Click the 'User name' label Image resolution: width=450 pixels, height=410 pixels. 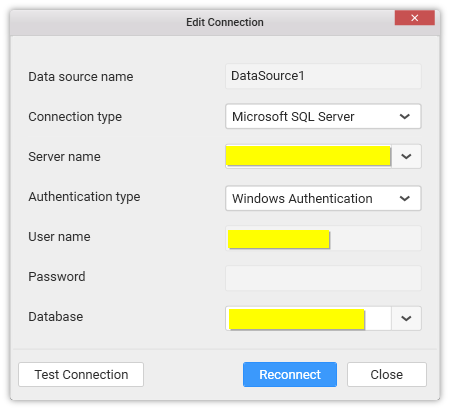coord(59,237)
